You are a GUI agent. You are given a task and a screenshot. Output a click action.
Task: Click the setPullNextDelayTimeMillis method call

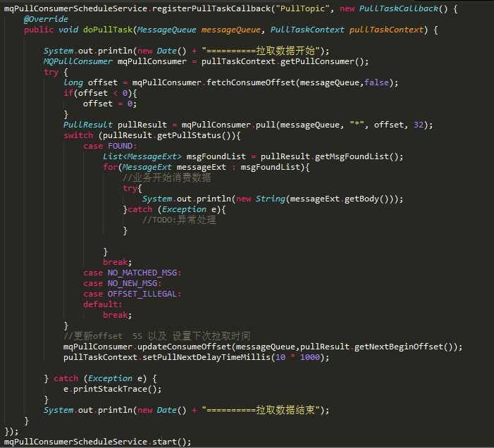point(206,357)
